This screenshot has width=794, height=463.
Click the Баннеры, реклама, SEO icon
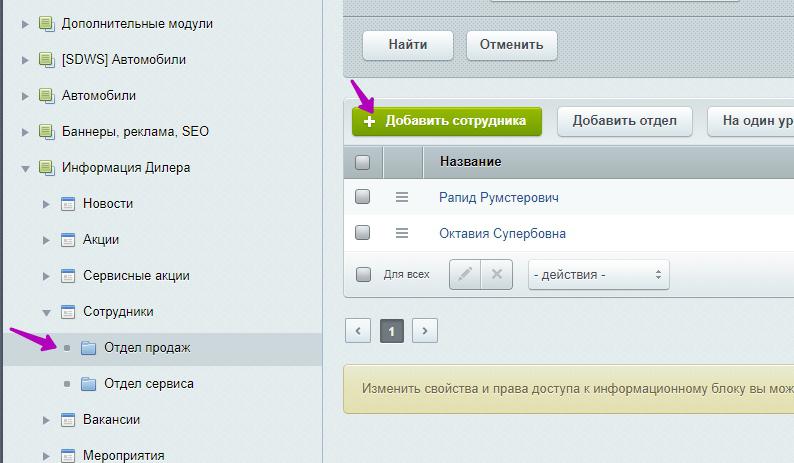(x=47, y=132)
